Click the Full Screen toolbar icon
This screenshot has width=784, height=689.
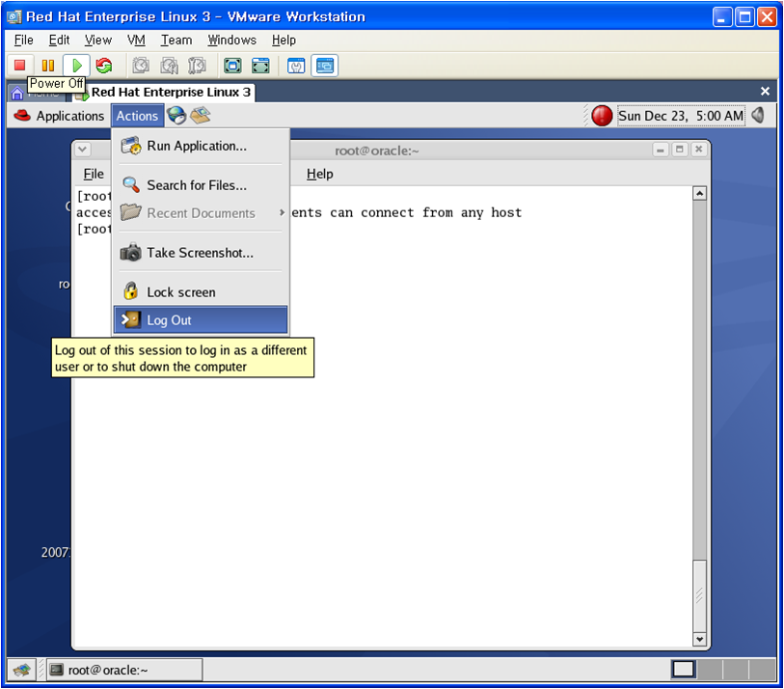pyautogui.click(x=232, y=66)
